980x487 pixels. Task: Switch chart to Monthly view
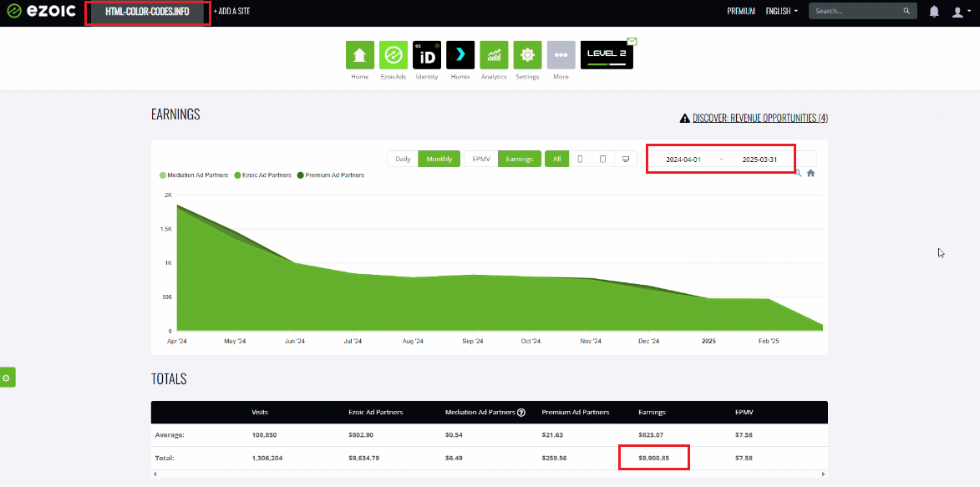(439, 159)
